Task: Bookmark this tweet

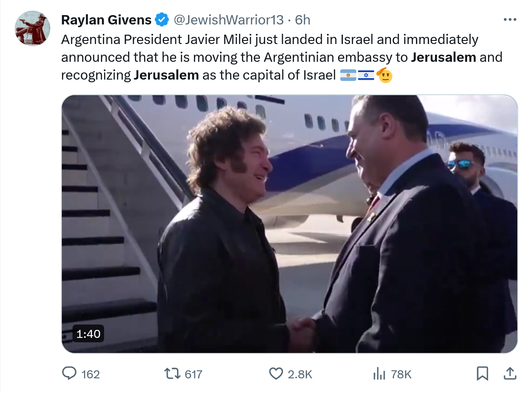Action: point(482,374)
